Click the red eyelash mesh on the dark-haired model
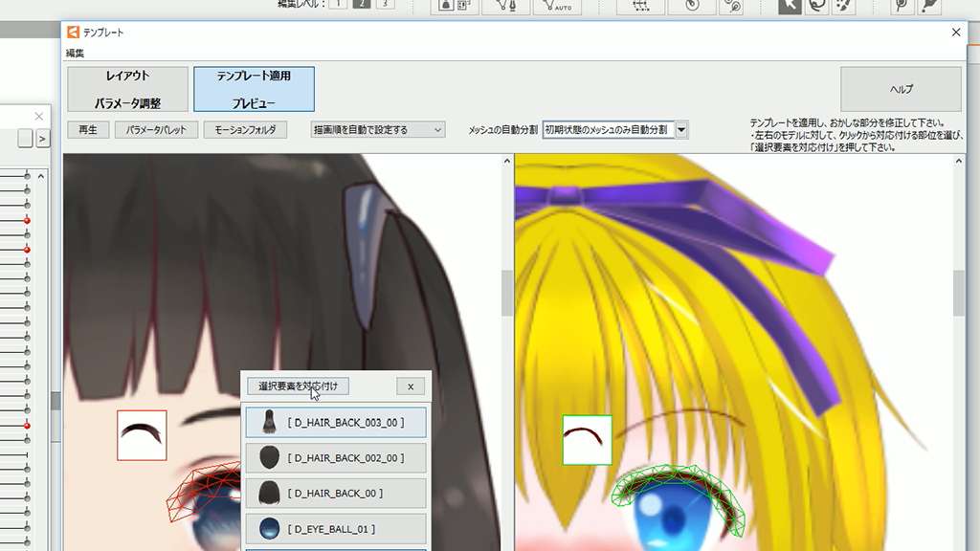The image size is (980, 551). pos(203,491)
